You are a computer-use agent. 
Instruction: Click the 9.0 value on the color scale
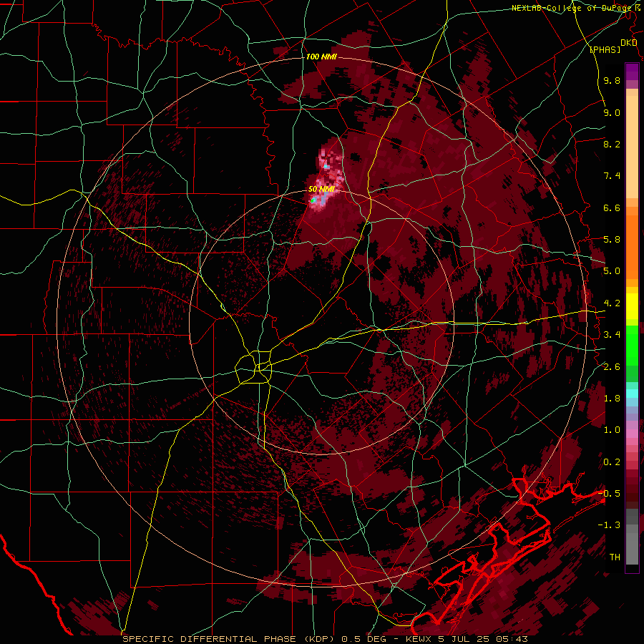tap(612, 112)
